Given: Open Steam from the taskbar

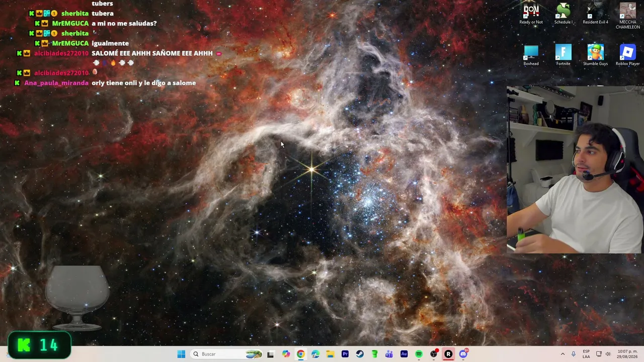Looking at the screenshot, I should tap(360, 354).
